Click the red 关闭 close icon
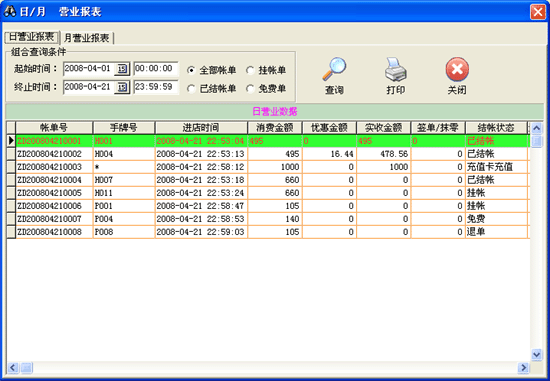The image size is (550, 381). pos(457,69)
